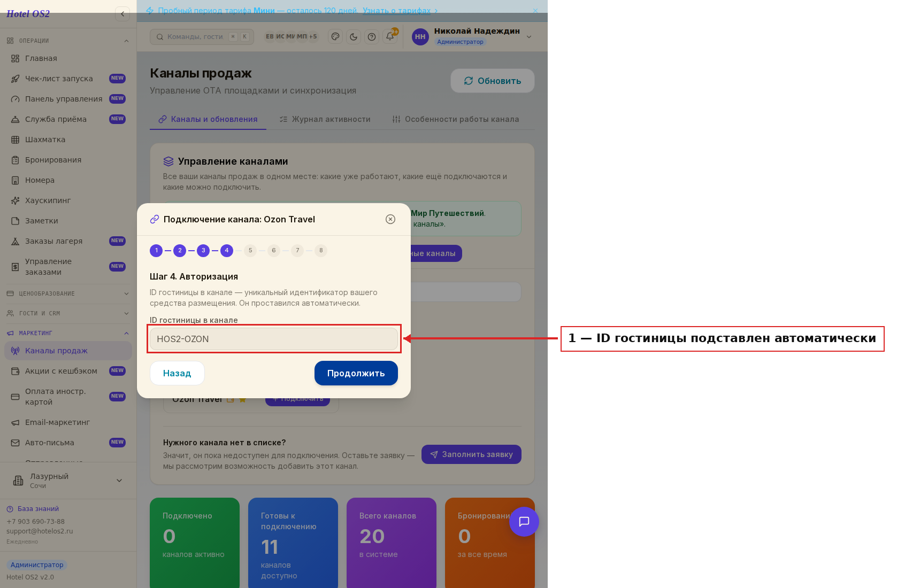
Task: Go to wizard step 3
Action: [203, 250]
